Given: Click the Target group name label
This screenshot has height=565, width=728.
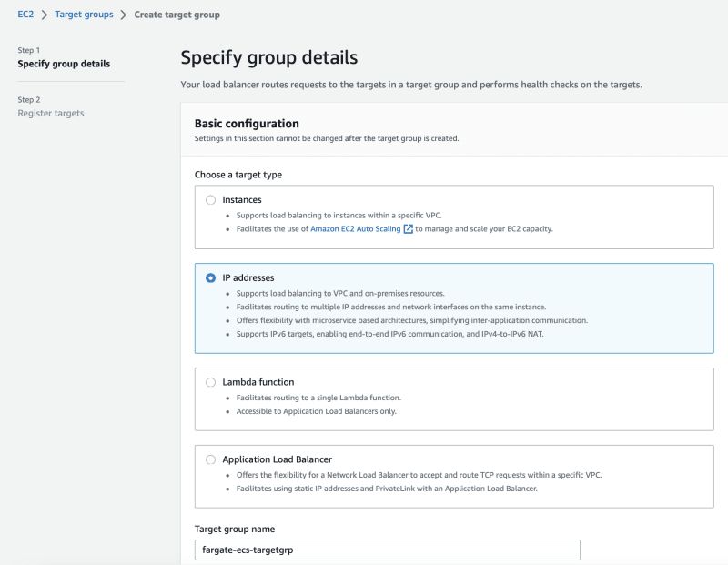Looking at the screenshot, I should 235,529.
